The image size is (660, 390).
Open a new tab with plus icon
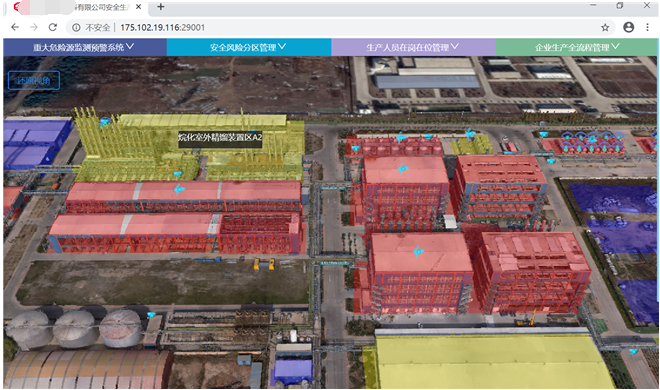(x=161, y=7)
